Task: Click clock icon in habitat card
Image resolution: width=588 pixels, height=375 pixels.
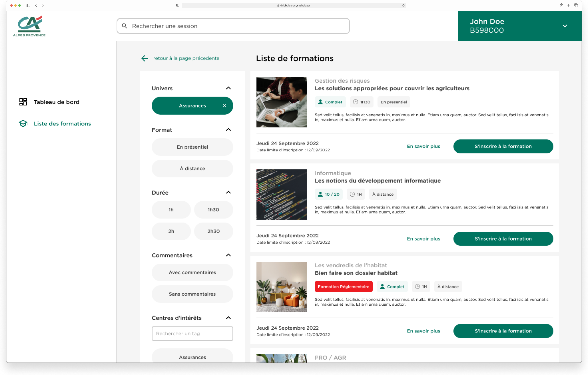Action: (417, 287)
